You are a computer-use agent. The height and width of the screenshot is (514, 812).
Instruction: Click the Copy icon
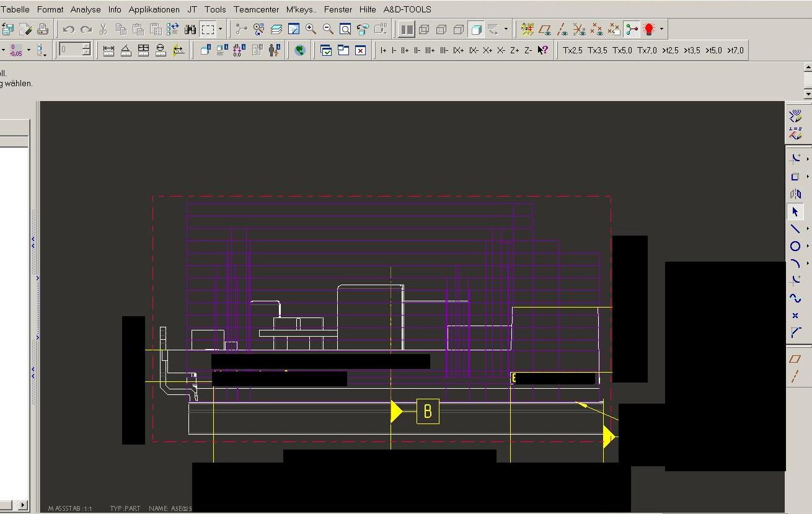121,29
